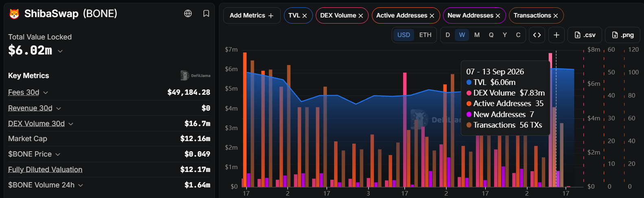The image size is (644, 198).
Task: Click the fees value $49,184.28
Action: pos(189,92)
